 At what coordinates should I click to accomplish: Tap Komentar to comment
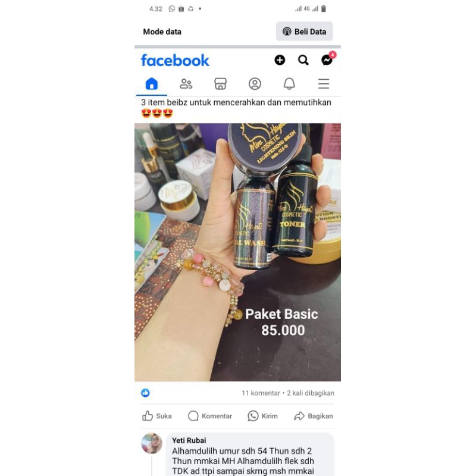tap(210, 416)
